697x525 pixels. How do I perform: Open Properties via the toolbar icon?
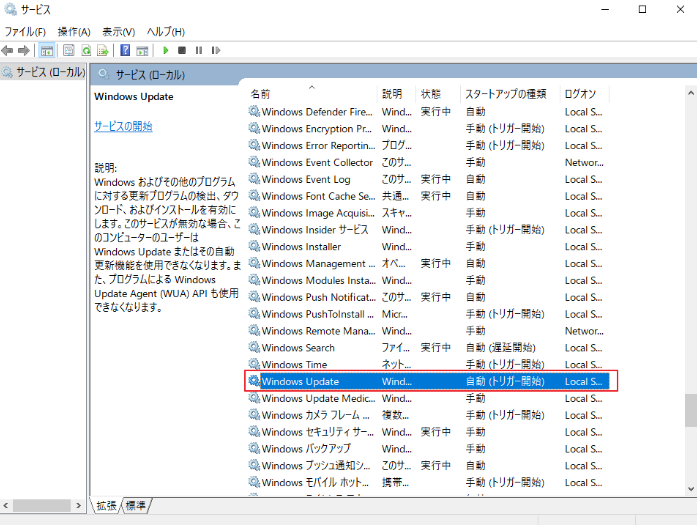tap(68, 50)
